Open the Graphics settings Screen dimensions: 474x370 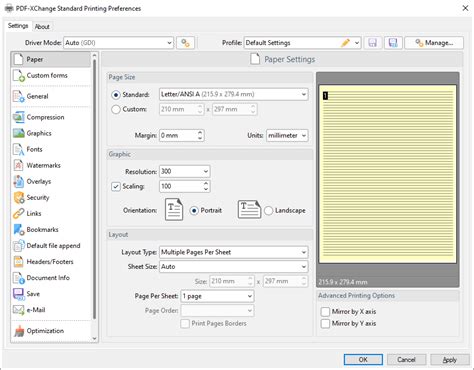51,133
